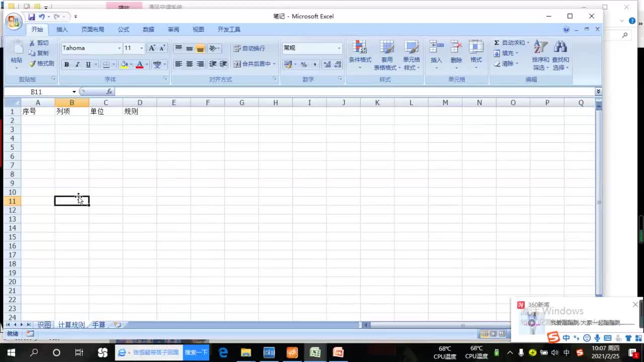
Task: Toggle top vertical alignment
Action: coord(179,48)
